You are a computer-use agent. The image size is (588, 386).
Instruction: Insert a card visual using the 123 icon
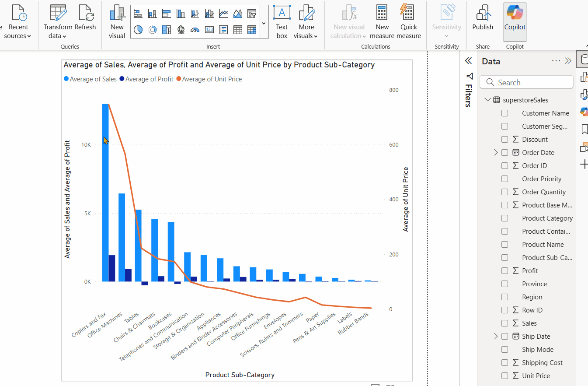(209, 31)
